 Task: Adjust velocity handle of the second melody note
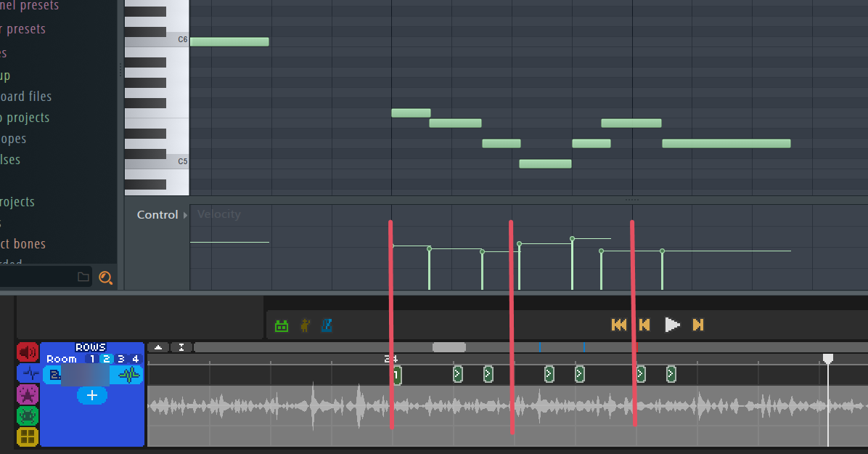429,249
